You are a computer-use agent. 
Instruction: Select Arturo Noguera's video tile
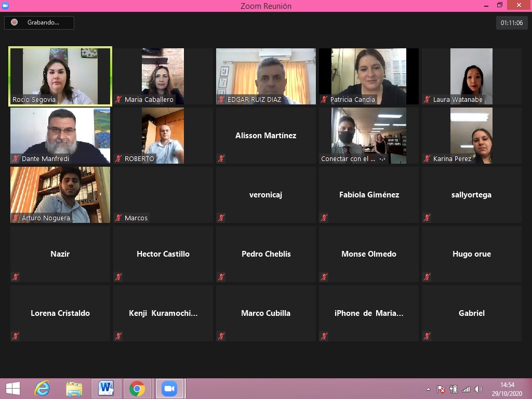[x=60, y=195]
